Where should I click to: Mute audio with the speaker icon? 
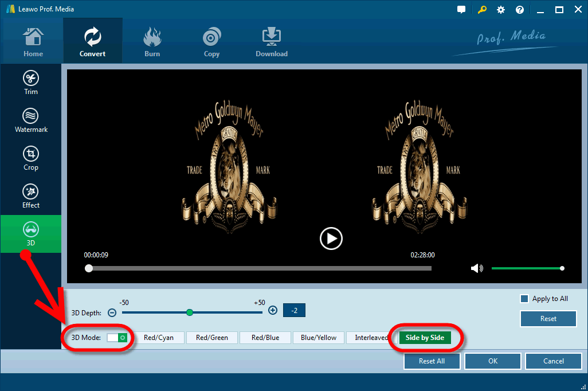(x=477, y=268)
